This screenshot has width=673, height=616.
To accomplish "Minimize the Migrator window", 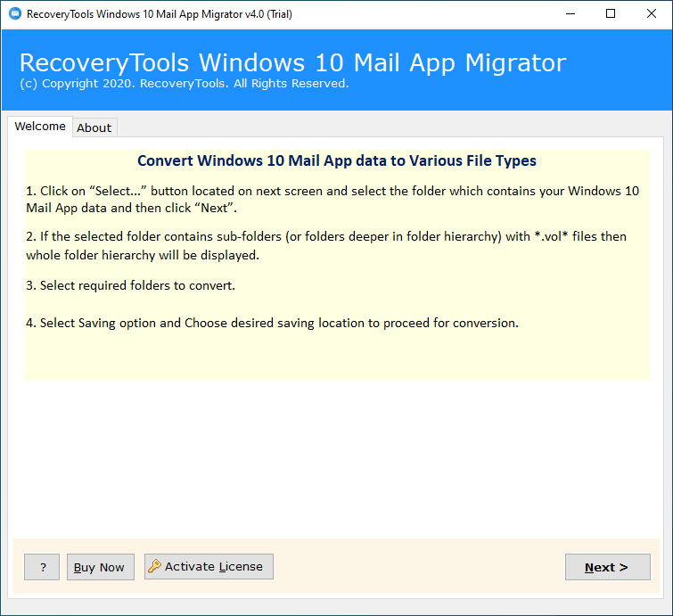I will [x=570, y=13].
